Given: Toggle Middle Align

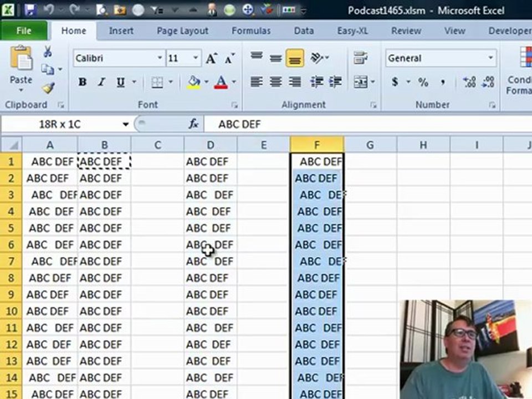Looking at the screenshot, I should [x=276, y=58].
